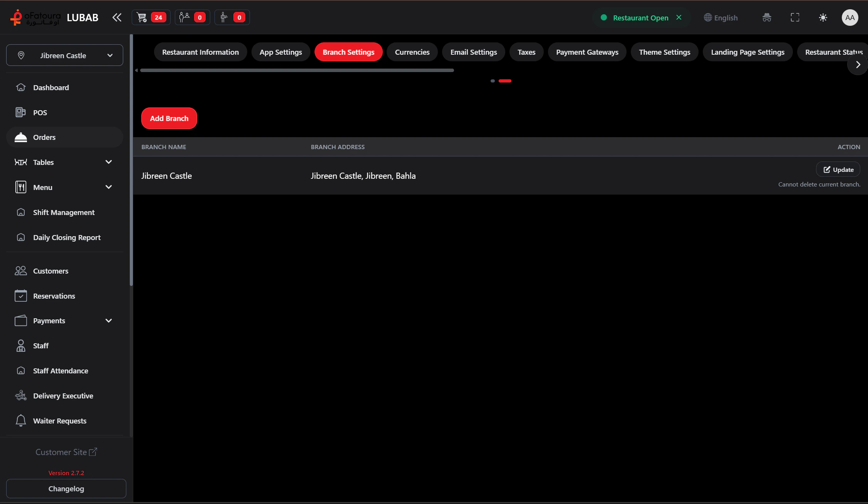Viewport: 868px width, 504px height.
Task: Click the Add Branch button
Action: [169, 118]
